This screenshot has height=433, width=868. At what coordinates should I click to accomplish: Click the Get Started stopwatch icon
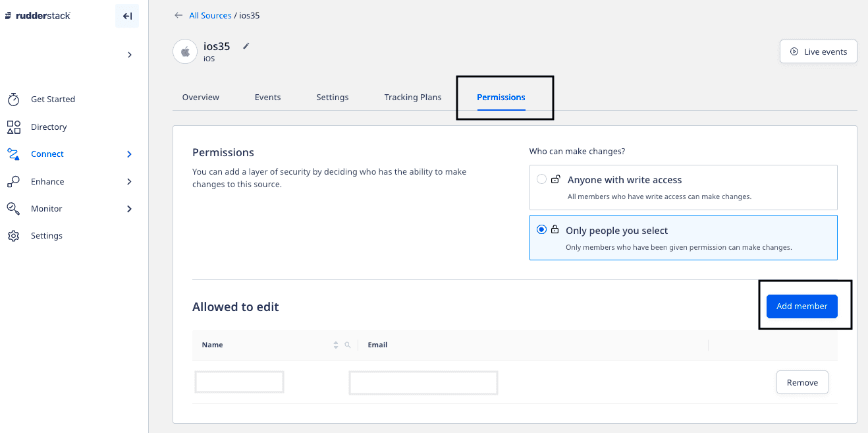tap(13, 100)
